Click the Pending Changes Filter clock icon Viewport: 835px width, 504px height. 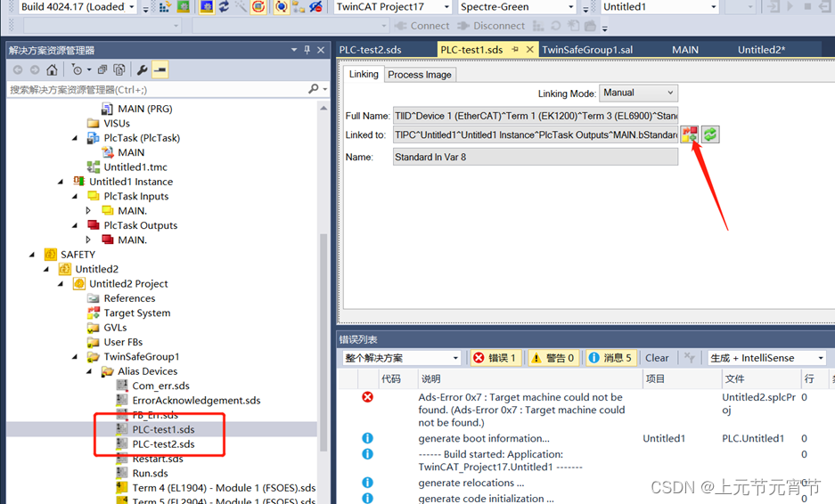(x=78, y=69)
